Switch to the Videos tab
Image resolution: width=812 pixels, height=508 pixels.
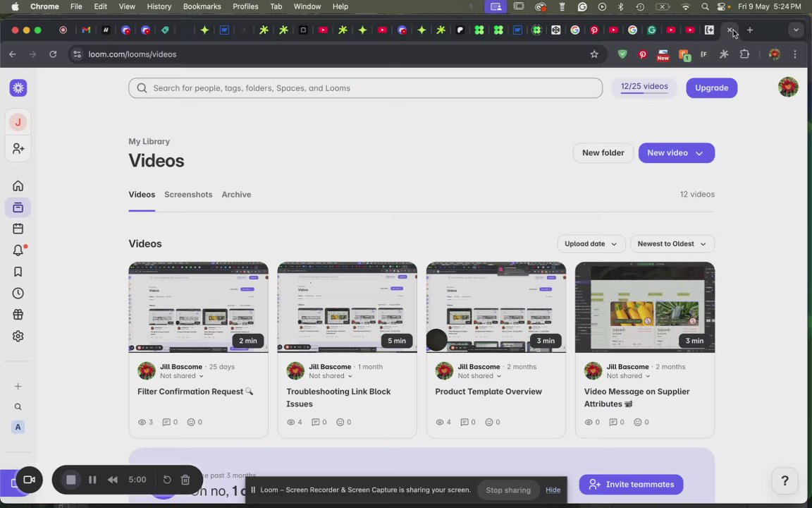pos(142,195)
